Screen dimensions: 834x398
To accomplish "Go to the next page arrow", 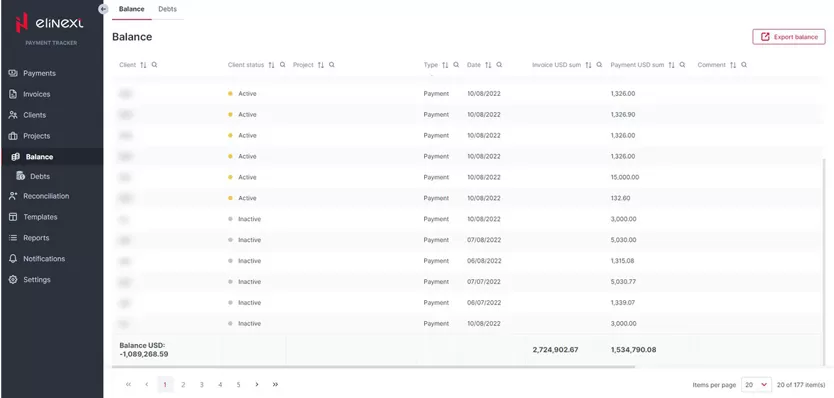I will (257, 384).
